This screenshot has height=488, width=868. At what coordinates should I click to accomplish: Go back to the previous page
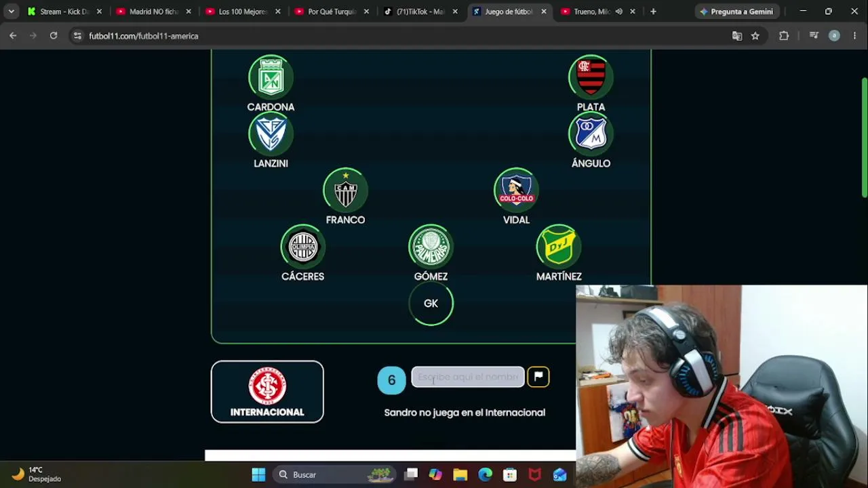coord(13,36)
